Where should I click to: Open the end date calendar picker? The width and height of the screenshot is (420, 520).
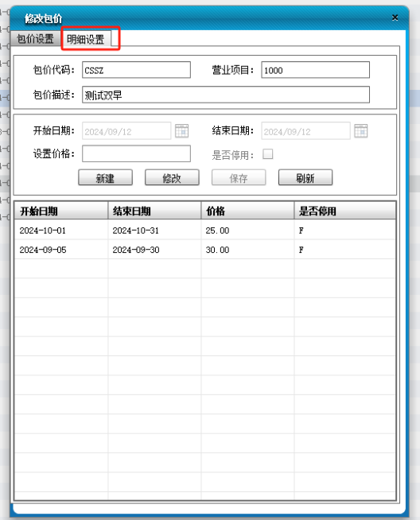point(361,131)
